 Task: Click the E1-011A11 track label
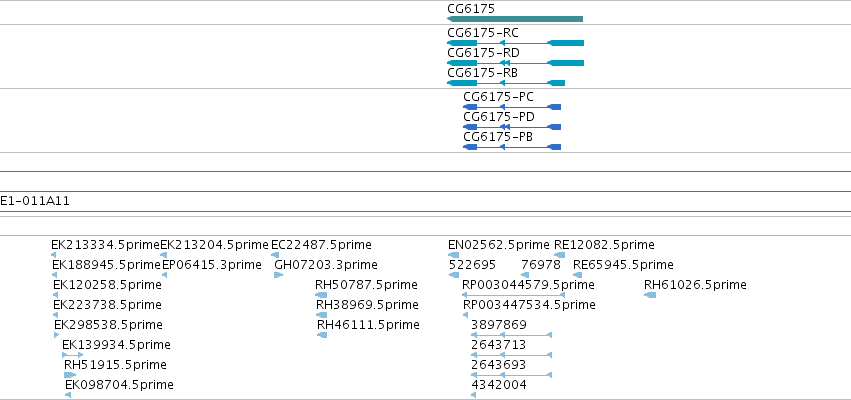[x=35, y=201]
